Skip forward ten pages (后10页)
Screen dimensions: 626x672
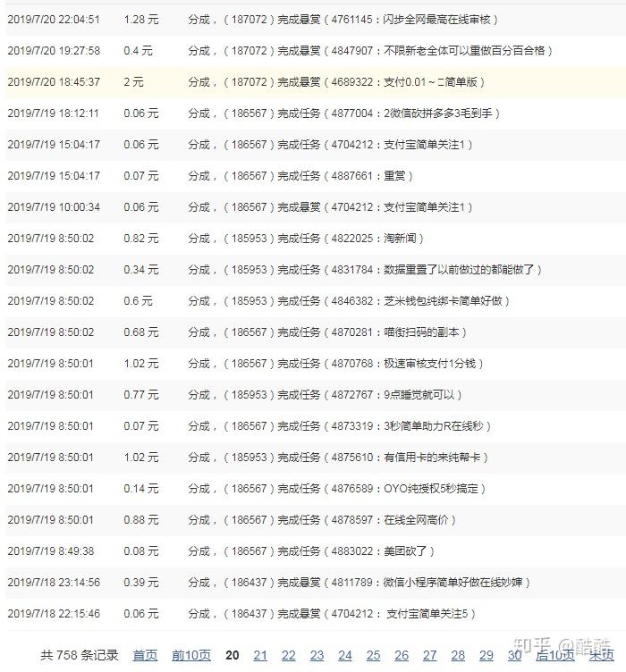[x=555, y=655]
